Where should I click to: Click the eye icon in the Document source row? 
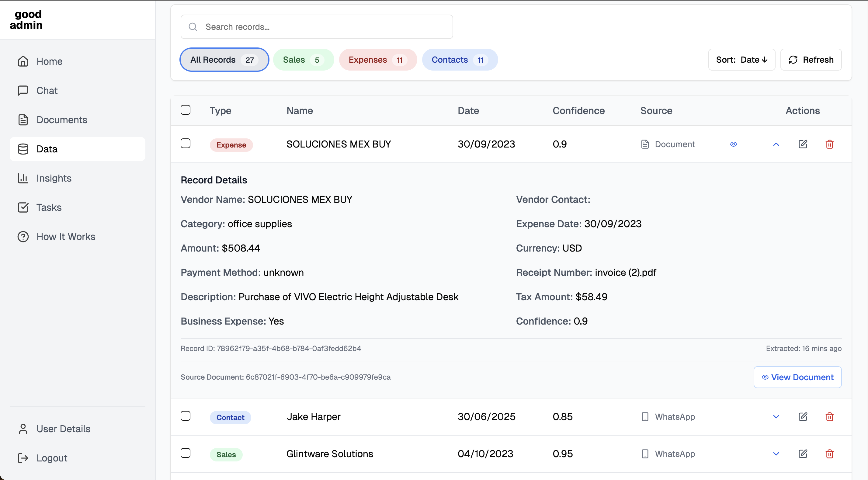[733, 144]
